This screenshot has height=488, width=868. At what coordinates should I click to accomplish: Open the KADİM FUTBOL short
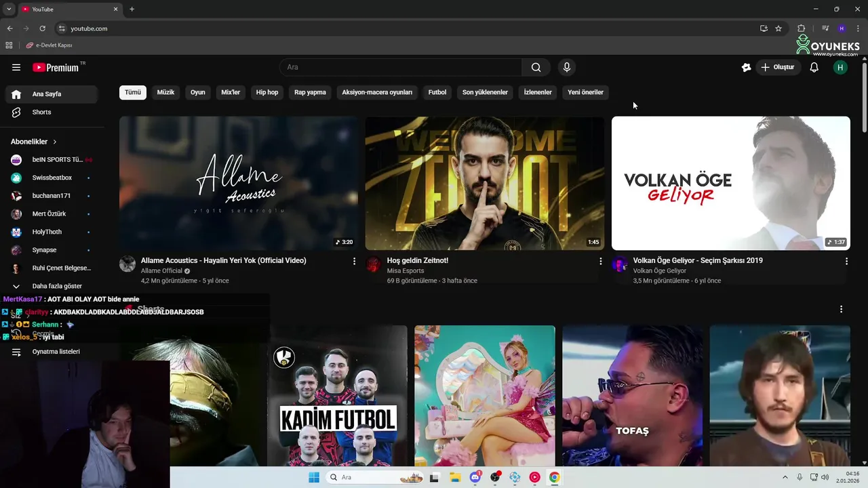pos(337,396)
